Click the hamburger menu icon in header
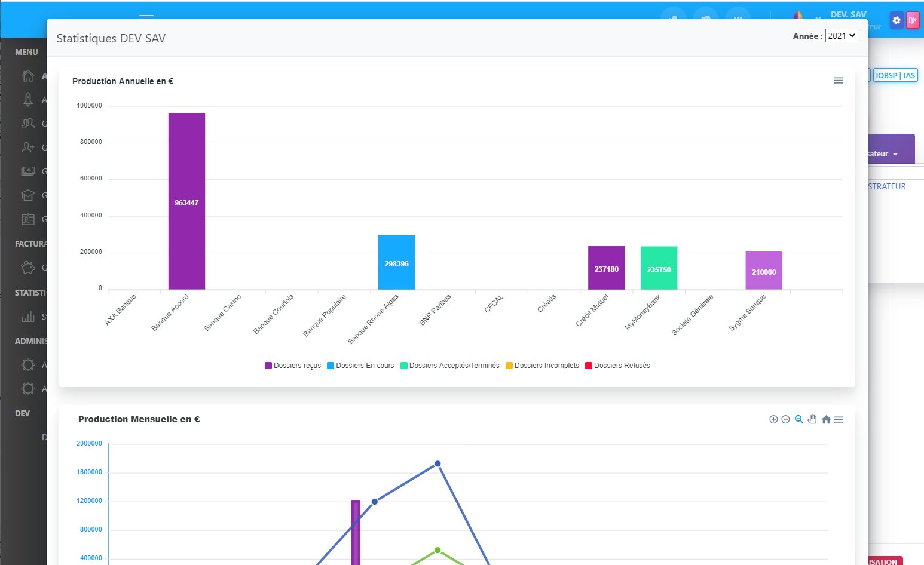The image size is (924, 565). 146,16
